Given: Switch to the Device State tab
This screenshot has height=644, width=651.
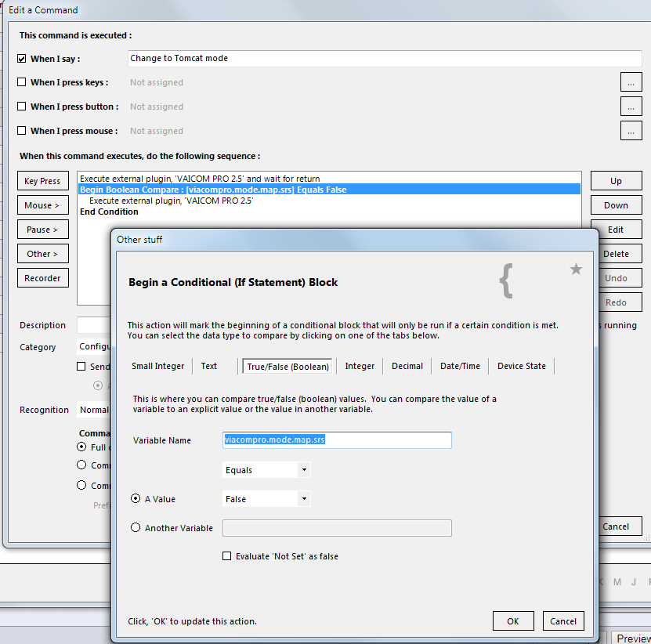Looking at the screenshot, I should (522, 366).
